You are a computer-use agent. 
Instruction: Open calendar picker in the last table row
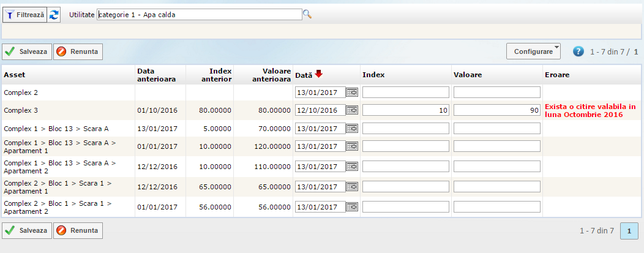(352, 207)
